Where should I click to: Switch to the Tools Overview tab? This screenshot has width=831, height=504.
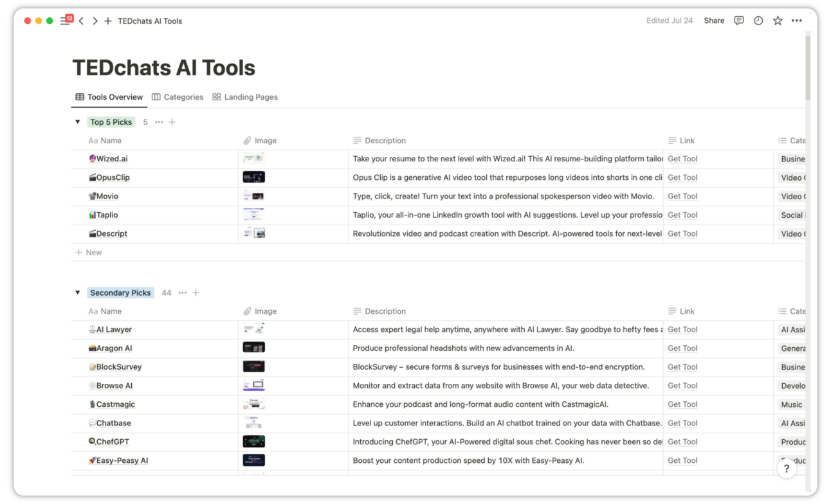coord(109,97)
